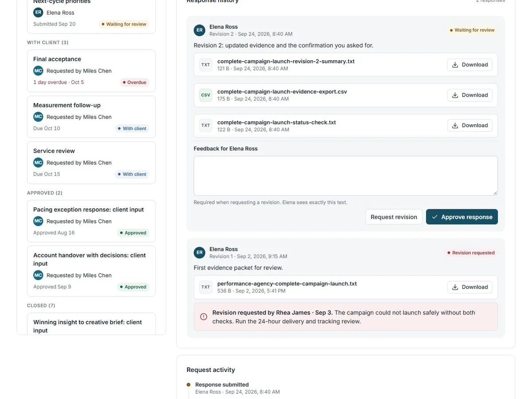Download performance-agency-complete-campaign-launch.txt
The height and width of the screenshot is (399, 532).
tap(470, 287)
